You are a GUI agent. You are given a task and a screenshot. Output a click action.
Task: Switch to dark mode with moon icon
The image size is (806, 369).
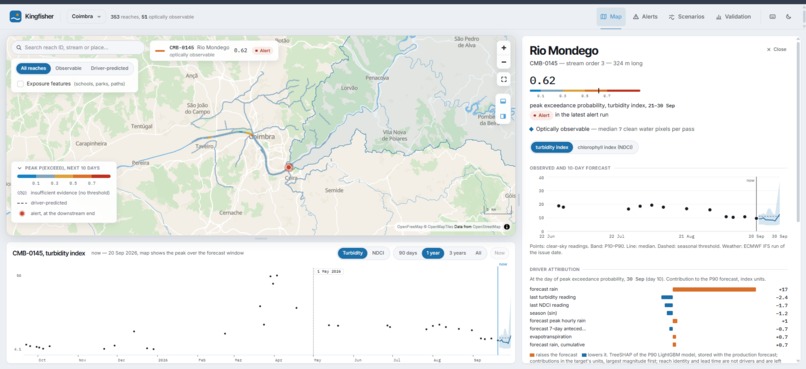tap(789, 16)
